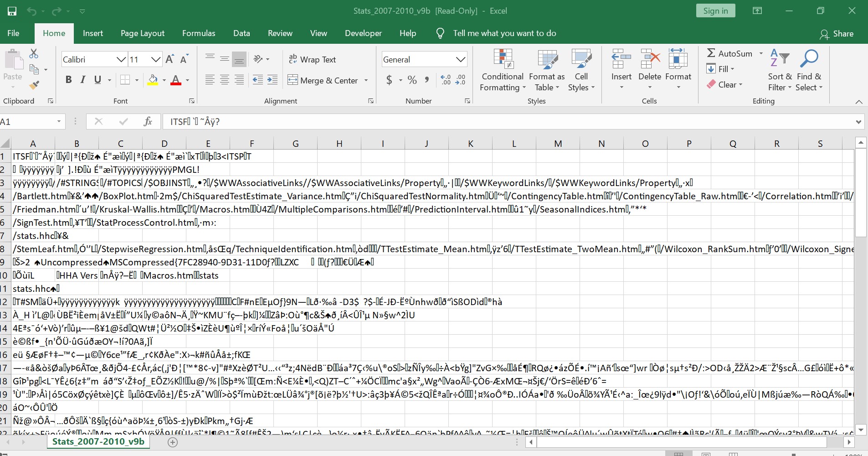
Task: Click the Orientation angled text icon
Action: point(258,59)
